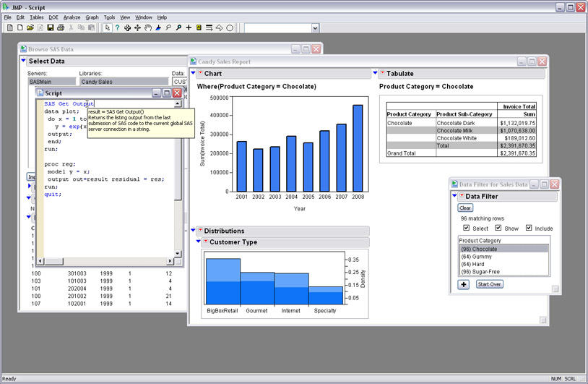Collapse the Tabulate section using its blue triangle

point(375,73)
